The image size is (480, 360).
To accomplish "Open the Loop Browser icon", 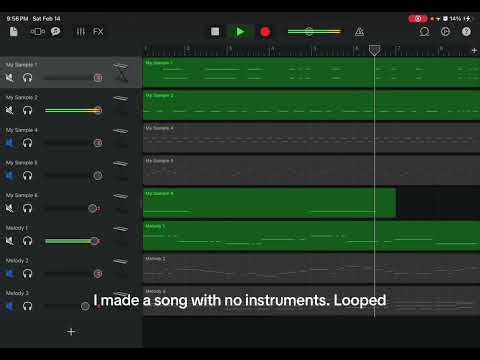I will tap(424, 32).
